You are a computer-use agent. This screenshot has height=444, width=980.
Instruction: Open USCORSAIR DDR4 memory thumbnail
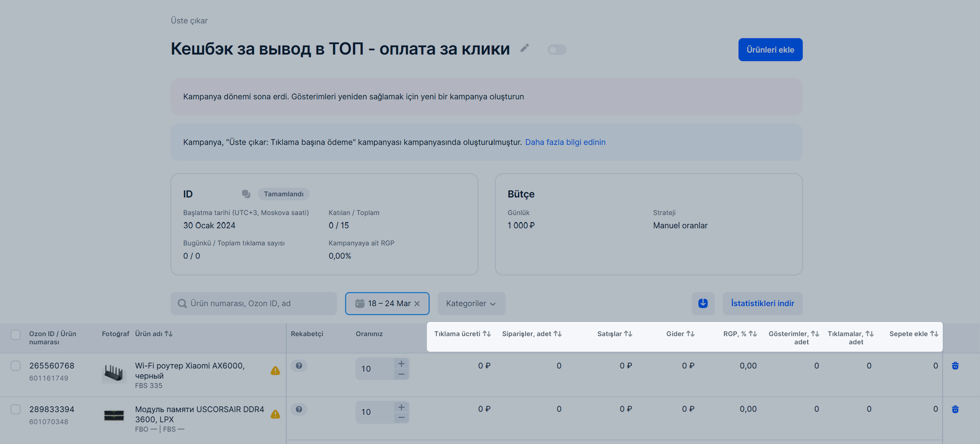coord(114,415)
